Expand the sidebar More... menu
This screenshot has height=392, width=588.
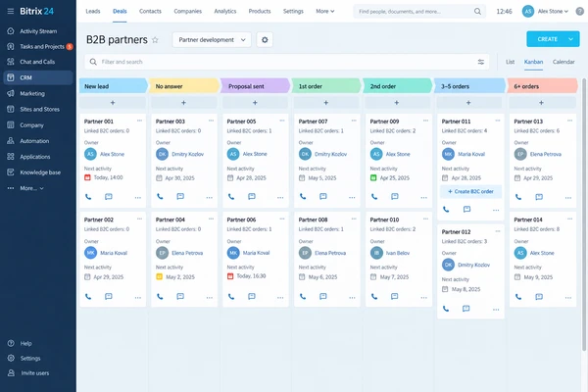point(31,188)
